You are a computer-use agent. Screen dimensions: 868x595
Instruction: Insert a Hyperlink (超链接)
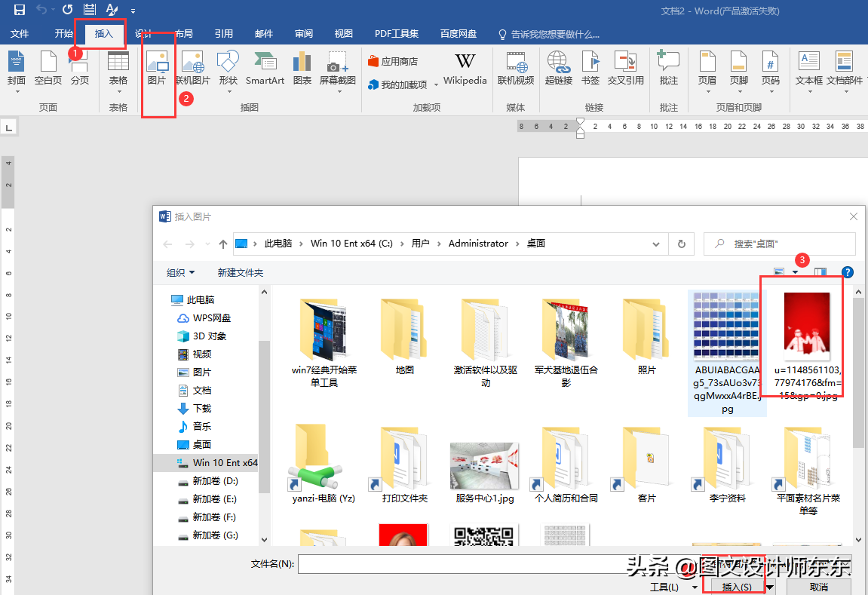click(x=559, y=68)
